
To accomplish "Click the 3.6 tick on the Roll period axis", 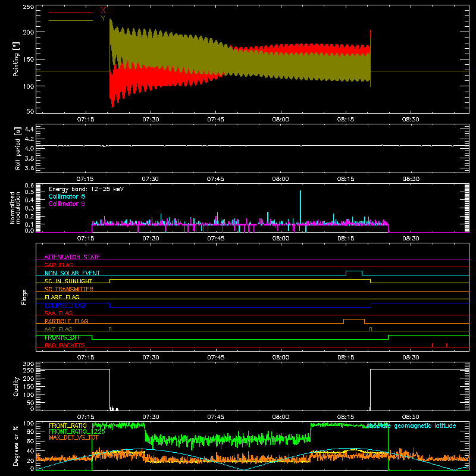I will click(x=29, y=168).
